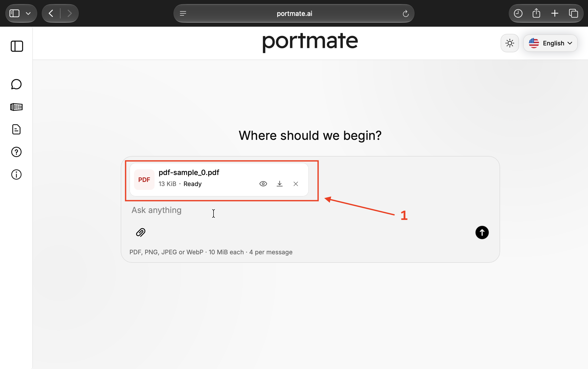
Task: Reload the page in Safari
Action: [x=405, y=13]
